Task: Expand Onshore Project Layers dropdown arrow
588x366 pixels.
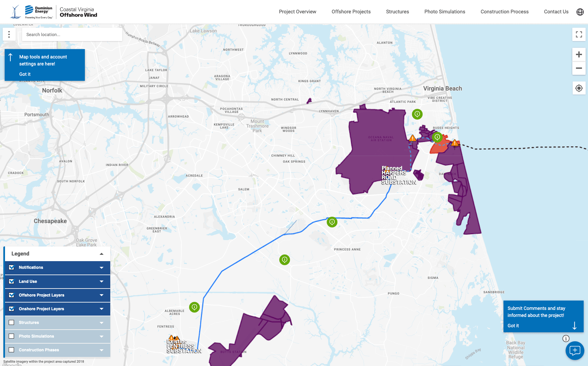Action: pyautogui.click(x=102, y=309)
